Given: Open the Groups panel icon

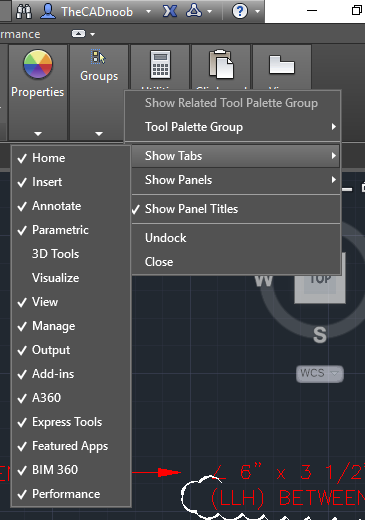Looking at the screenshot, I should pyautogui.click(x=99, y=57).
